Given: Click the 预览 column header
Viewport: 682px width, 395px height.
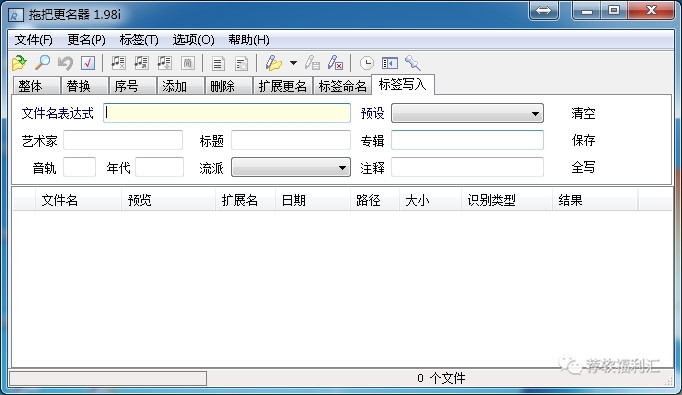Looking at the screenshot, I should click(169, 201).
